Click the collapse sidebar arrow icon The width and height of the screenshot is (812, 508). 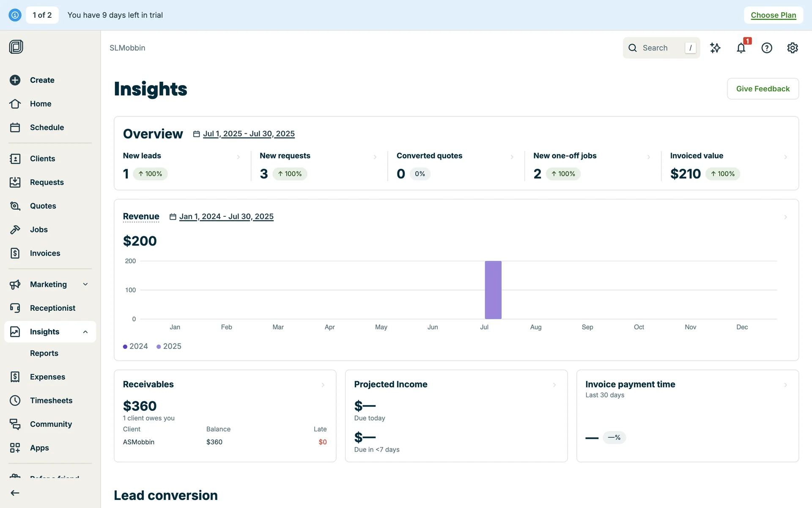tap(15, 493)
